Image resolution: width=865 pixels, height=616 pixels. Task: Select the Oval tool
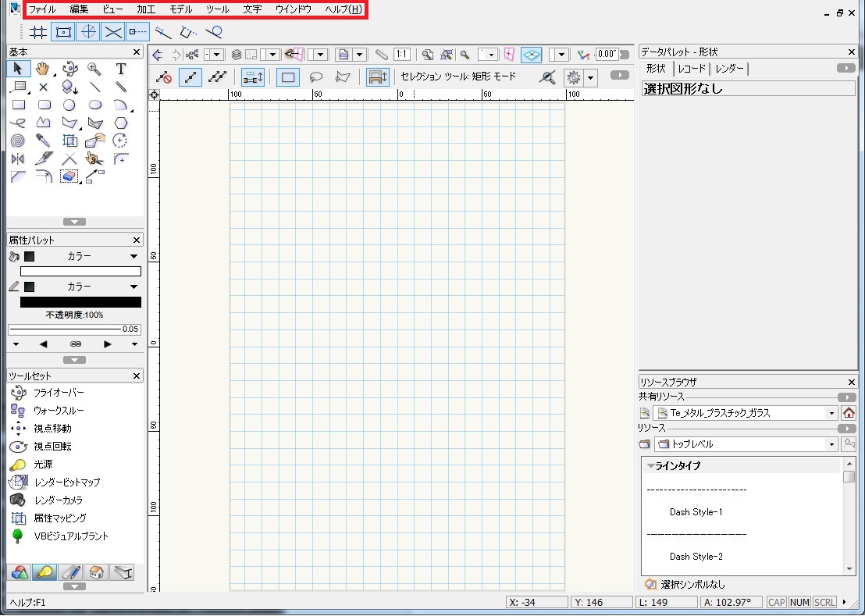click(x=95, y=105)
